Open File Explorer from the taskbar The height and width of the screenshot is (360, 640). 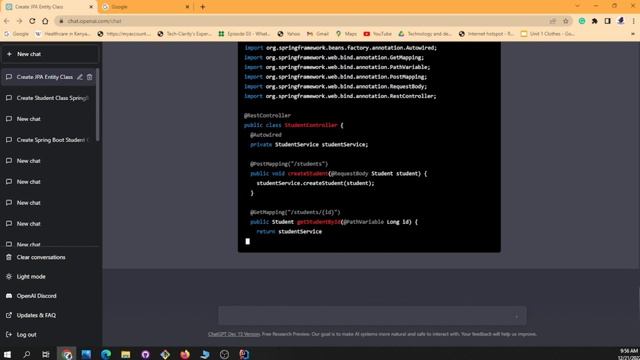pos(125,354)
